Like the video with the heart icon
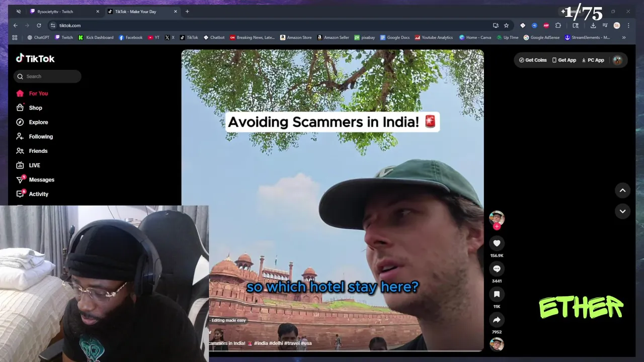Screen dimensions: 644x362 pos(497,243)
